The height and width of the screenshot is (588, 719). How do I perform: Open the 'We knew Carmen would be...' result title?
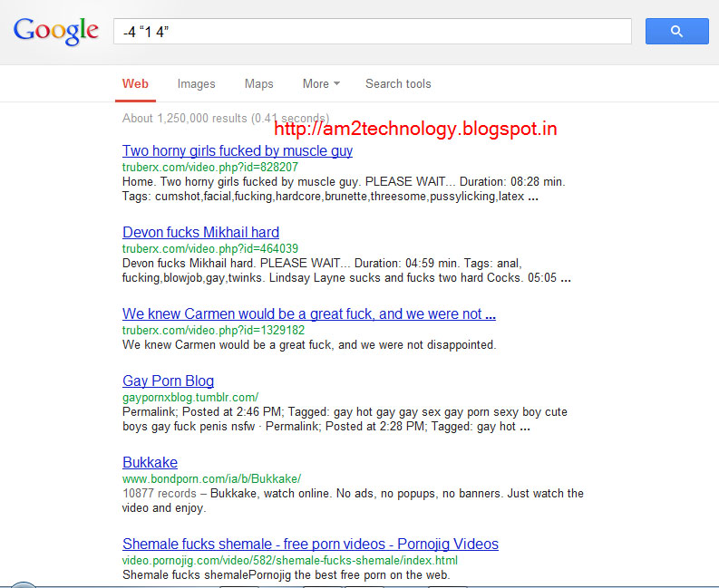[309, 314]
